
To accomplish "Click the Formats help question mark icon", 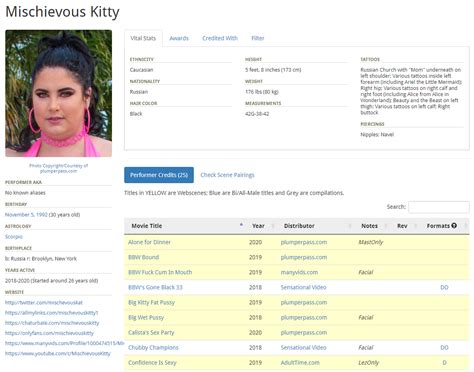I will 454,226.
